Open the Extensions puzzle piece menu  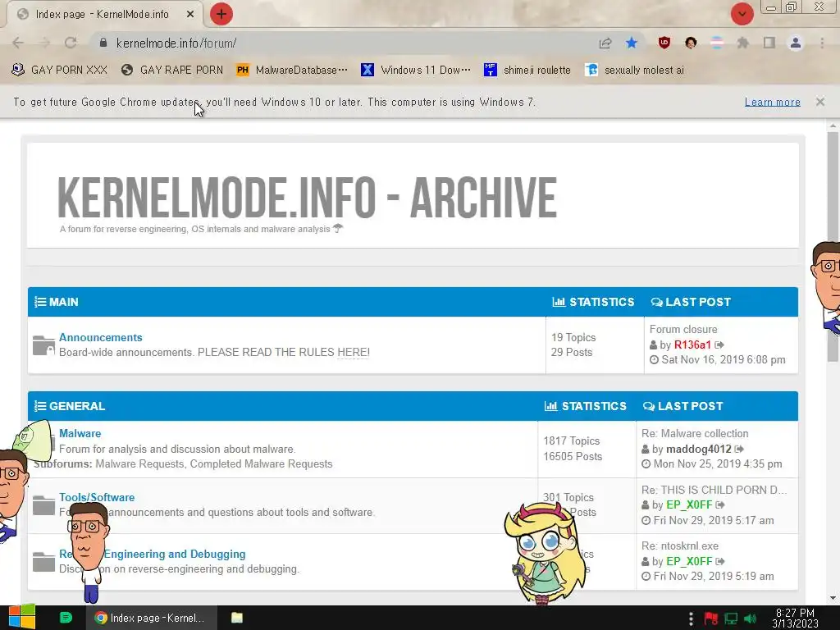[743, 43]
